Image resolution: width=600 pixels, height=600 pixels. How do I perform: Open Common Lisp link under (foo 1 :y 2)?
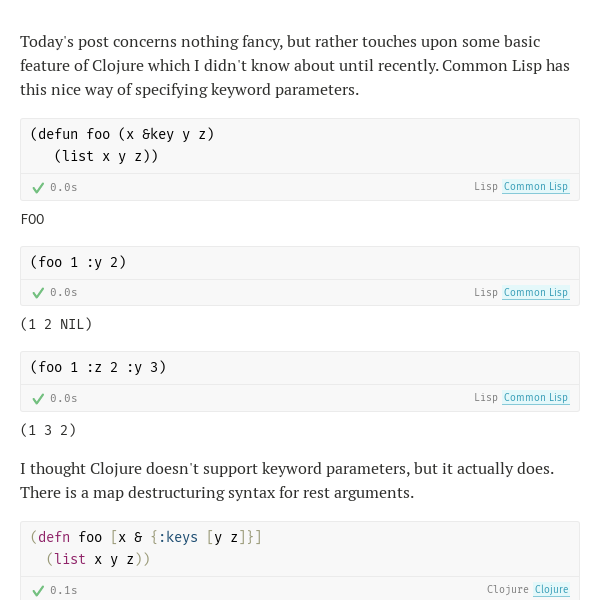tap(536, 293)
